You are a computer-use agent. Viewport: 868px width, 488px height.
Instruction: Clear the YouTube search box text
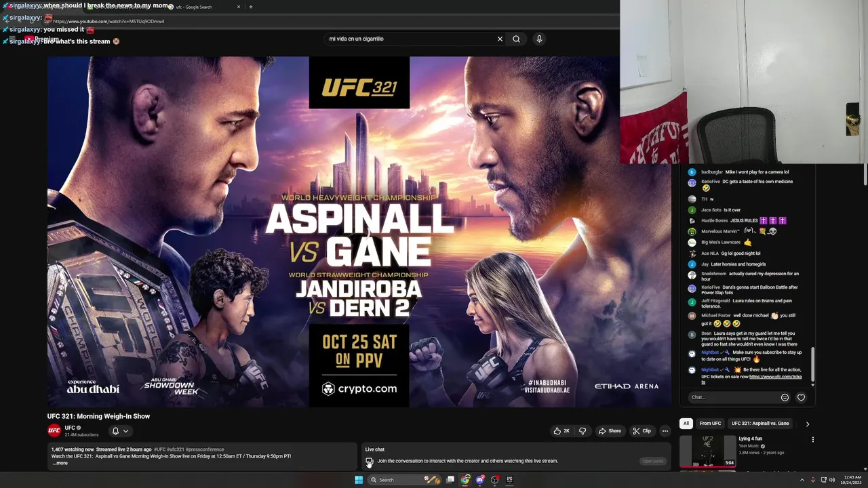(500, 39)
